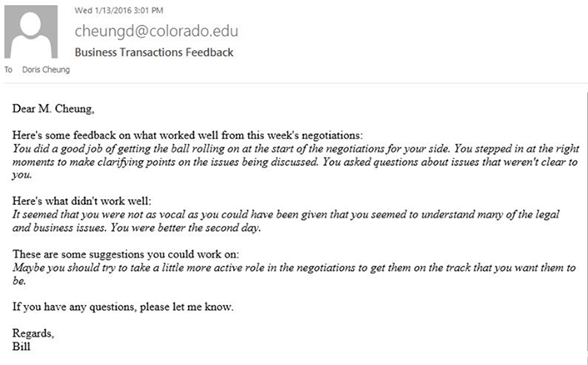Place cursor on Dear M. Cheung greeting

click(53, 109)
